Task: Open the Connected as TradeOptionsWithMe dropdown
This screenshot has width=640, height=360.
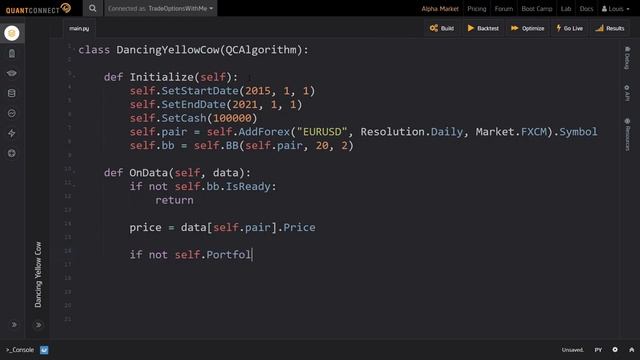Action: pos(160,8)
